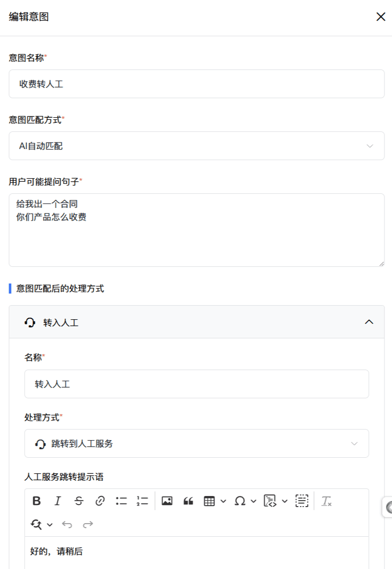
Task: Apply strikethrough to the prompt text
Action: click(79, 501)
